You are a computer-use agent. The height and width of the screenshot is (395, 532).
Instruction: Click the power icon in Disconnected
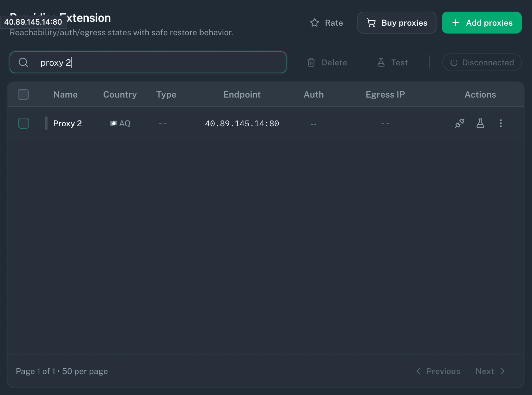coord(454,62)
